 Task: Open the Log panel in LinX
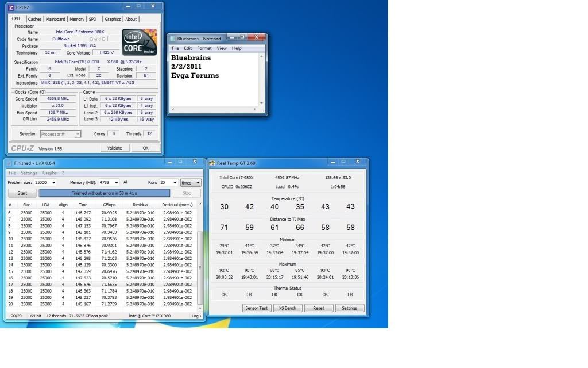[196, 316]
